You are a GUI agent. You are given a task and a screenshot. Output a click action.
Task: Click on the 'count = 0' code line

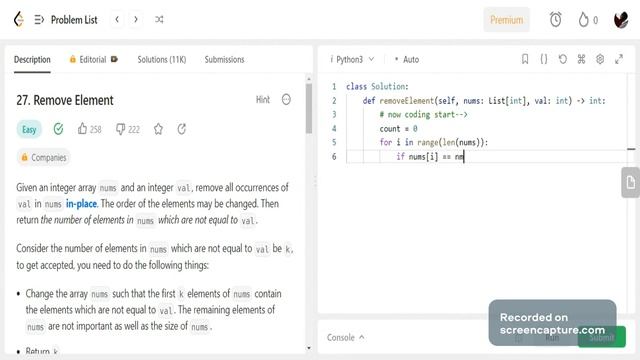click(398, 129)
